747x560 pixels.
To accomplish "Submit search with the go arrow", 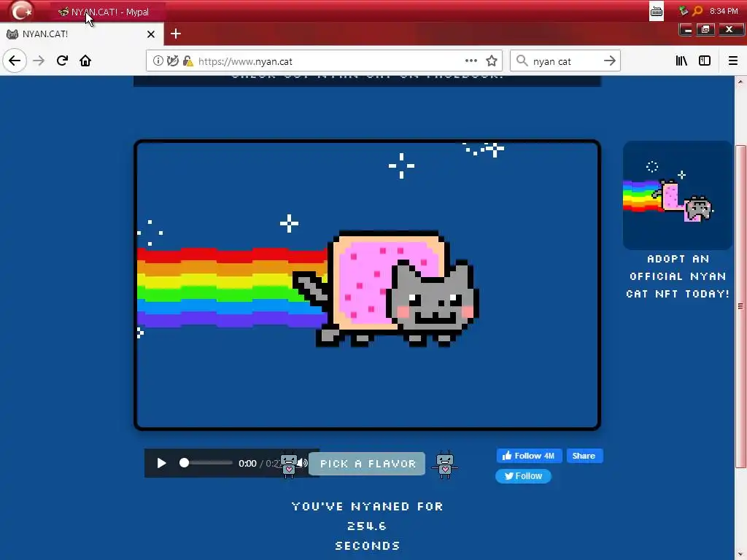I will [609, 61].
